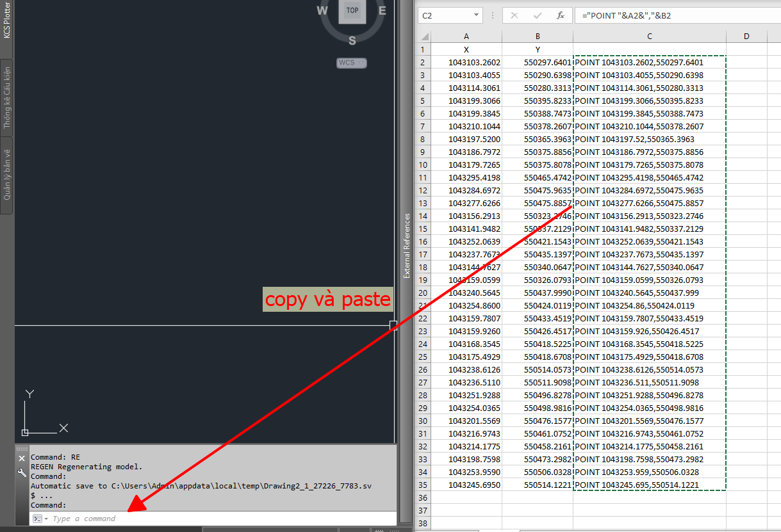Screen dimensions: 781x532
Task: Click the Insert Function fx icon
Action: coord(560,15)
